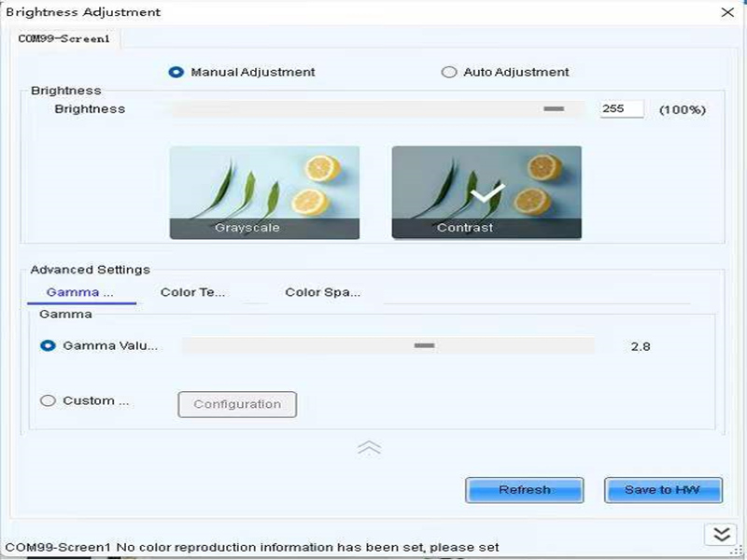Expand the panel with the double down chevron

point(720,534)
